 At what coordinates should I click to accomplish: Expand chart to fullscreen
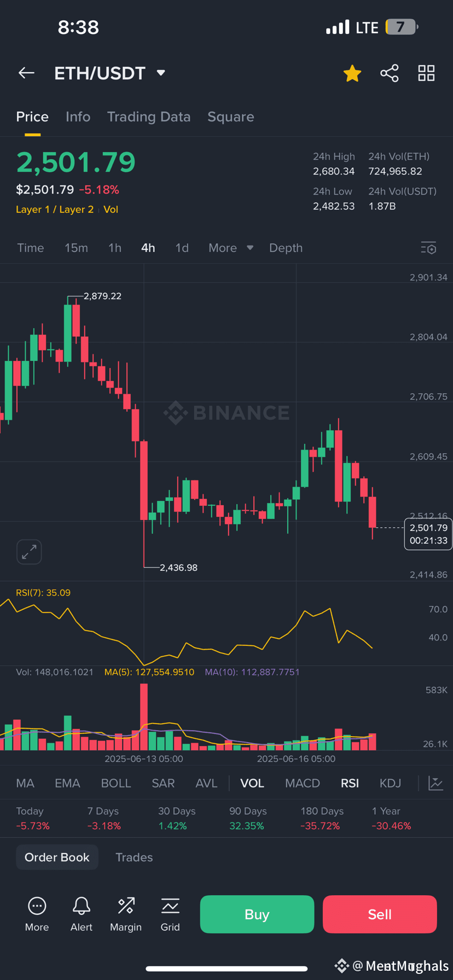coord(29,552)
